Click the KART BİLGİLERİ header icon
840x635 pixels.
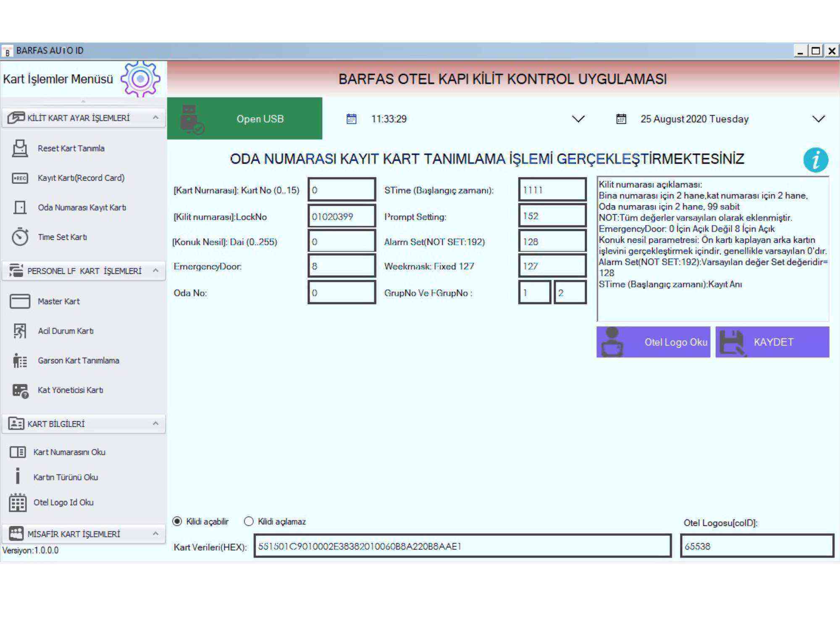click(x=16, y=423)
